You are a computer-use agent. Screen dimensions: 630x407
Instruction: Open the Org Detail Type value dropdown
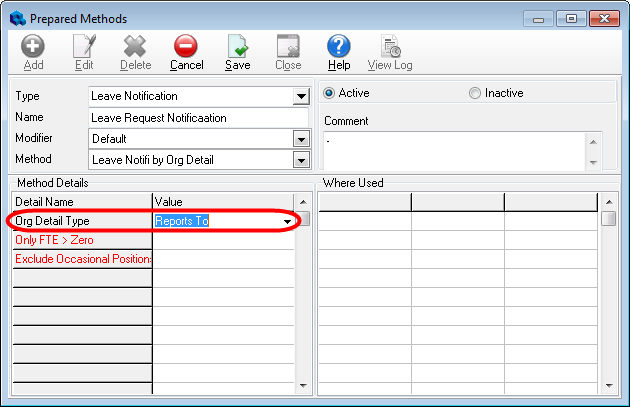(x=288, y=221)
